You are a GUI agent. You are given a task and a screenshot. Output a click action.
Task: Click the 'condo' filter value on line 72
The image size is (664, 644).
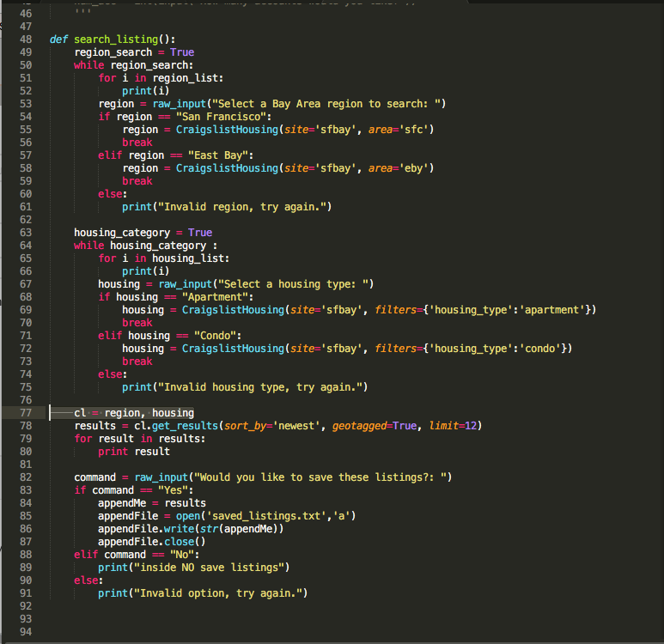(540, 349)
